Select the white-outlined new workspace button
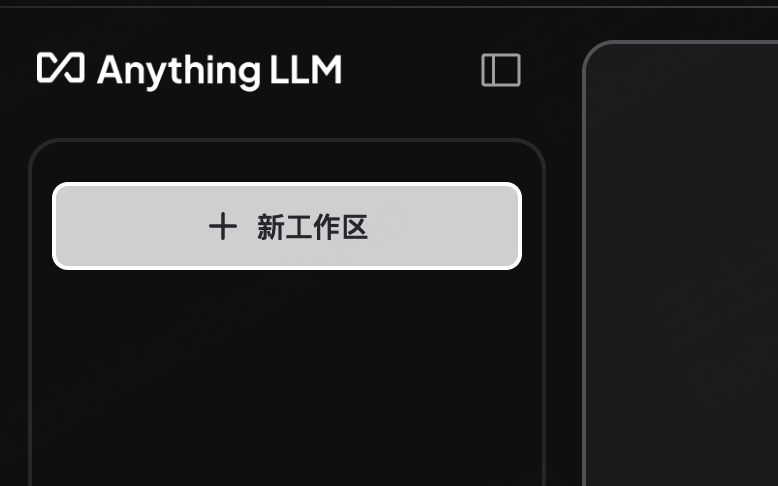The image size is (778, 486). coord(287,226)
